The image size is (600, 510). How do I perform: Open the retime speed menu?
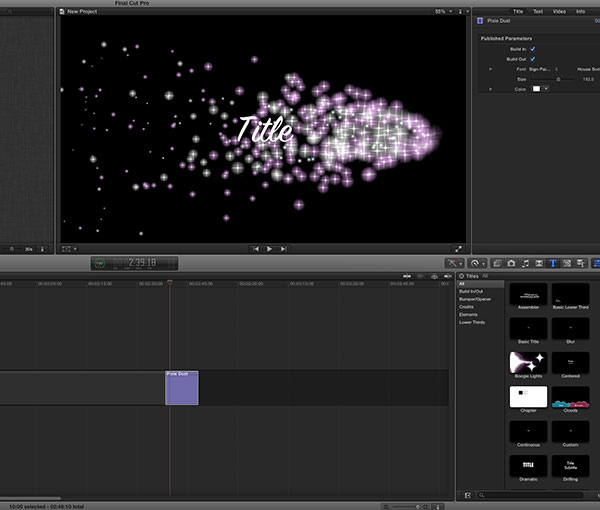point(477,263)
